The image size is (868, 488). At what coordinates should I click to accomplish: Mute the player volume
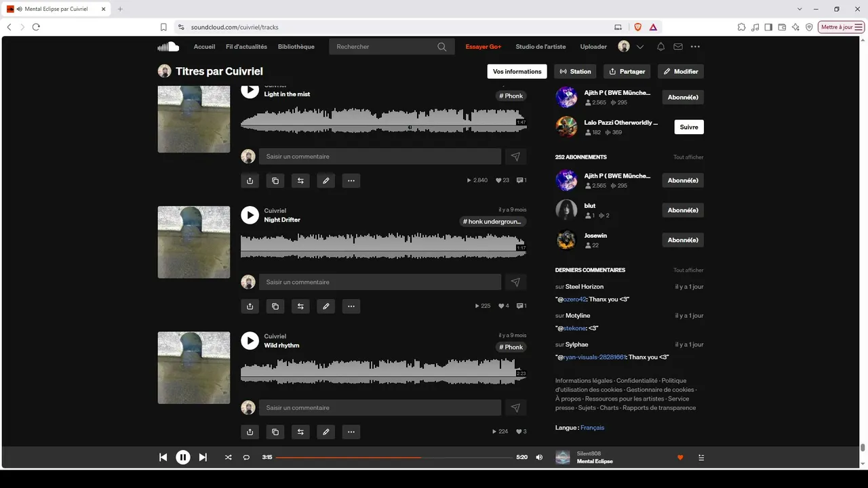click(x=539, y=457)
